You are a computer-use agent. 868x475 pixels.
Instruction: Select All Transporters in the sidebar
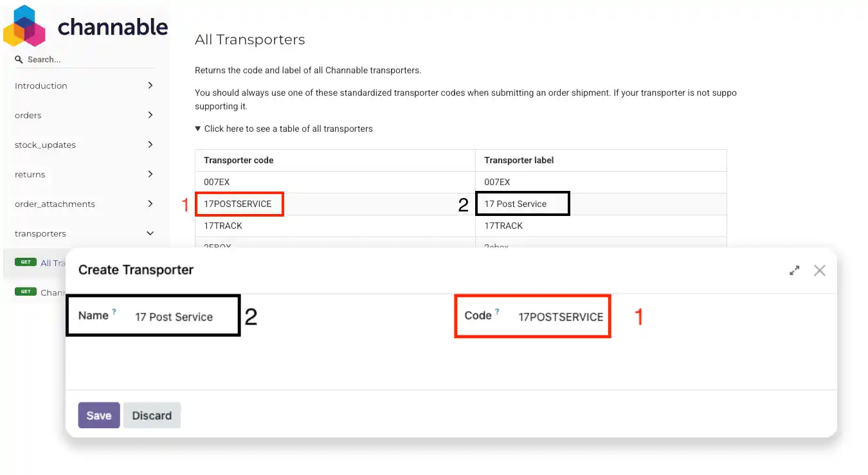tap(51, 262)
